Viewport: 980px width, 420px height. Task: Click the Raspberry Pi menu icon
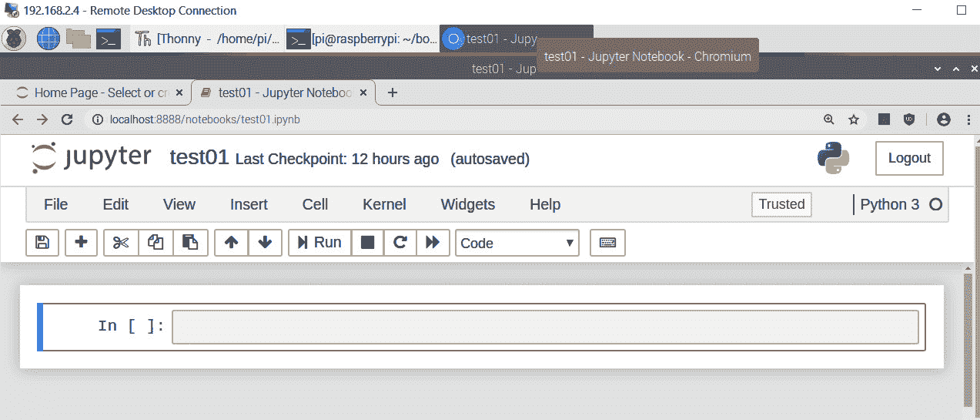coord(15,39)
